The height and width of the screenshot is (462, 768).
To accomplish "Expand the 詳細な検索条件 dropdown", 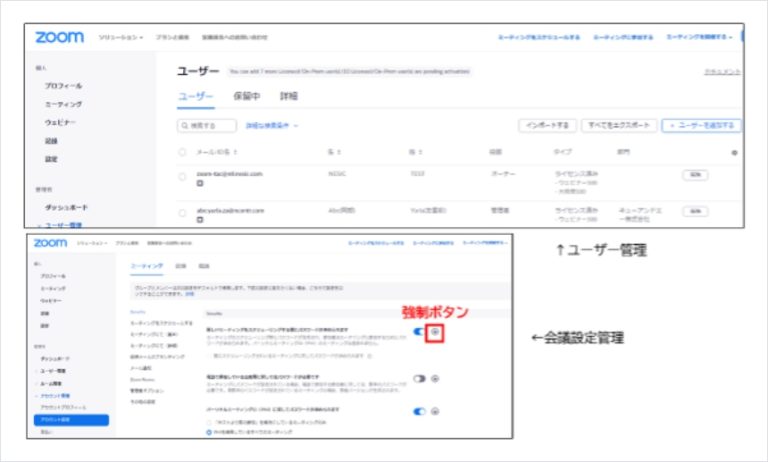I will click(271, 126).
